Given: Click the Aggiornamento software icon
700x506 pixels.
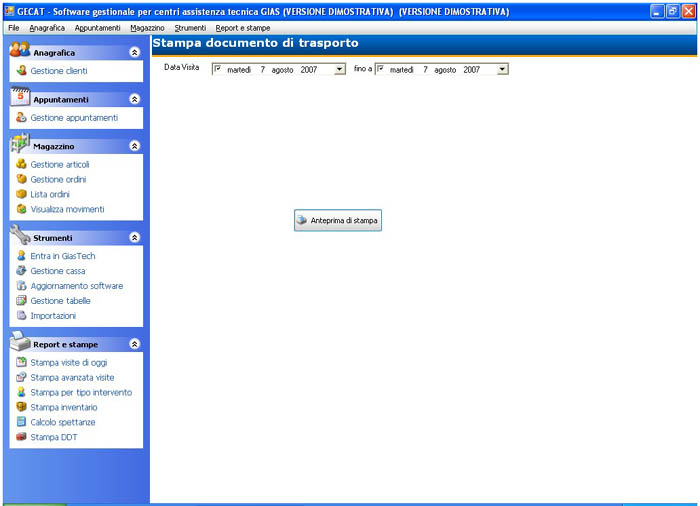Looking at the screenshot, I should [21, 285].
